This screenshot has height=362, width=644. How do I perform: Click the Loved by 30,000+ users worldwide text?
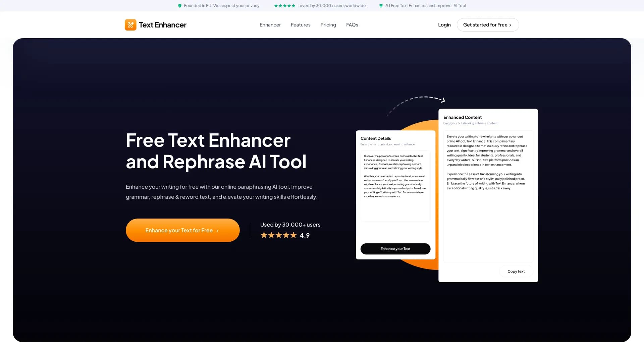point(331,6)
